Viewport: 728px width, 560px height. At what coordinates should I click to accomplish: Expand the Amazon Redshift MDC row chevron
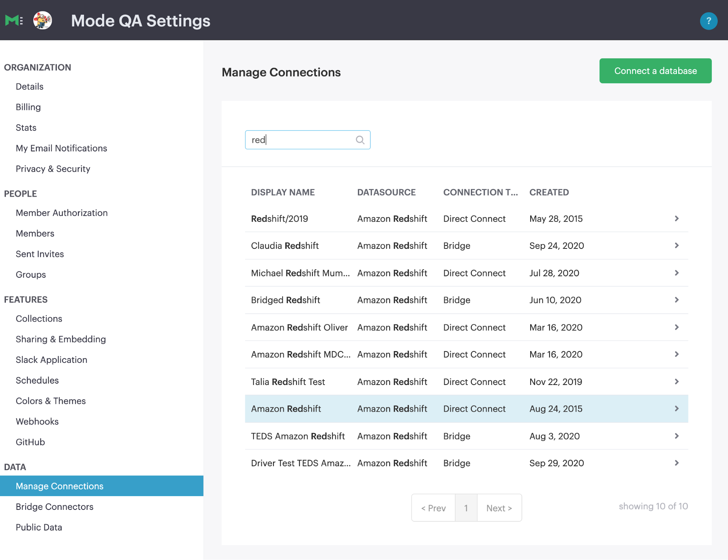pos(677,354)
